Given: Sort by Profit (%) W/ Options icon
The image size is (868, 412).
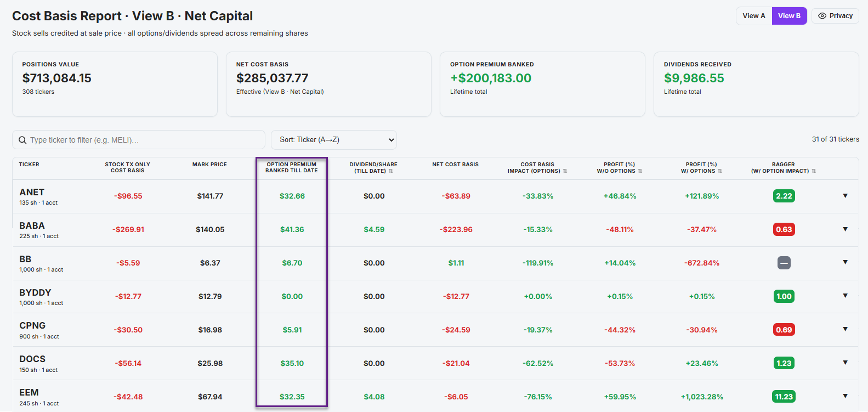Looking at the screenshot, I should (720, 171).
